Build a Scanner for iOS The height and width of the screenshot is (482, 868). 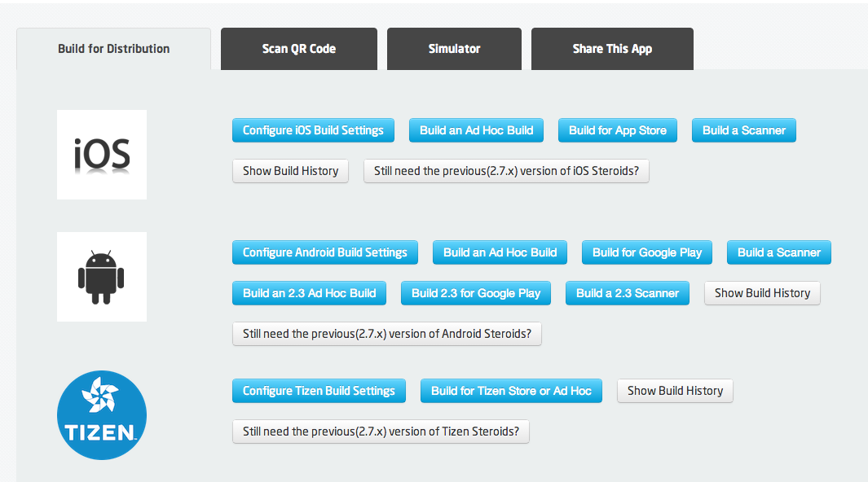coord(744,130)
